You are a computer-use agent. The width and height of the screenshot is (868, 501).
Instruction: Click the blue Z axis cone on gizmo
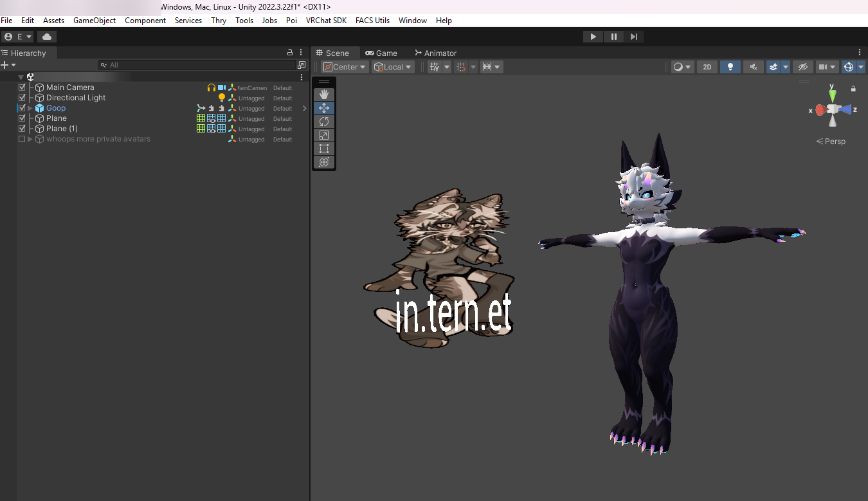[845, 109]
